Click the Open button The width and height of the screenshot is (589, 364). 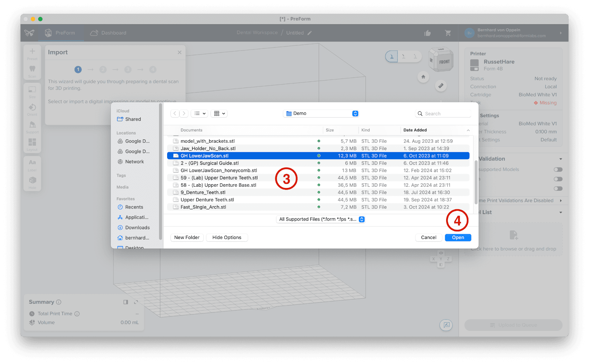click(458, 238)
